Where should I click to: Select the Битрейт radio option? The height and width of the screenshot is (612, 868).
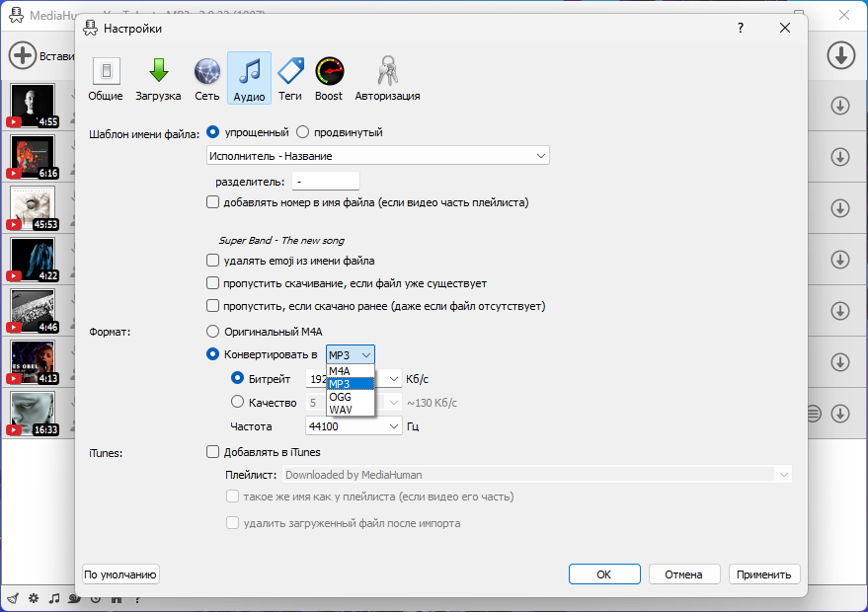pyautogui.click(x=237, y=378)
